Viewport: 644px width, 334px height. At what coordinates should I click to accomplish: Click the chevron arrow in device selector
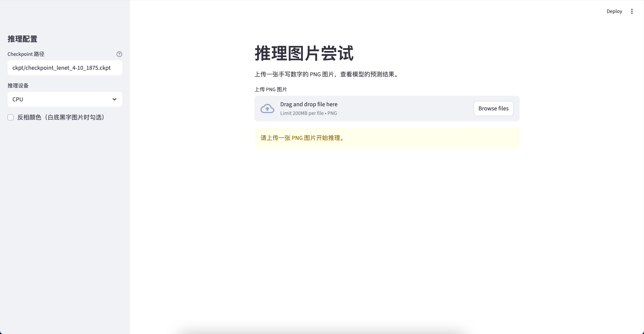click(114, 99)
